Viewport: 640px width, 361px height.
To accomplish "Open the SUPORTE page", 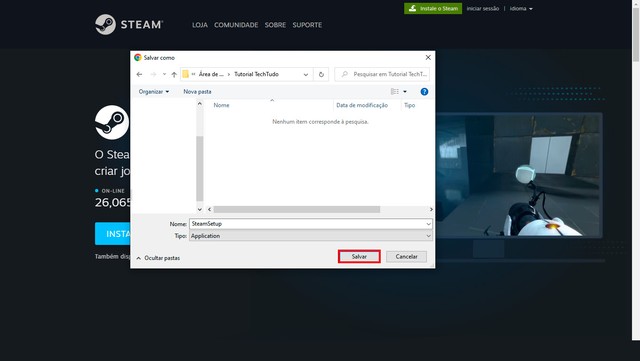I will click(x=307, y=25).
